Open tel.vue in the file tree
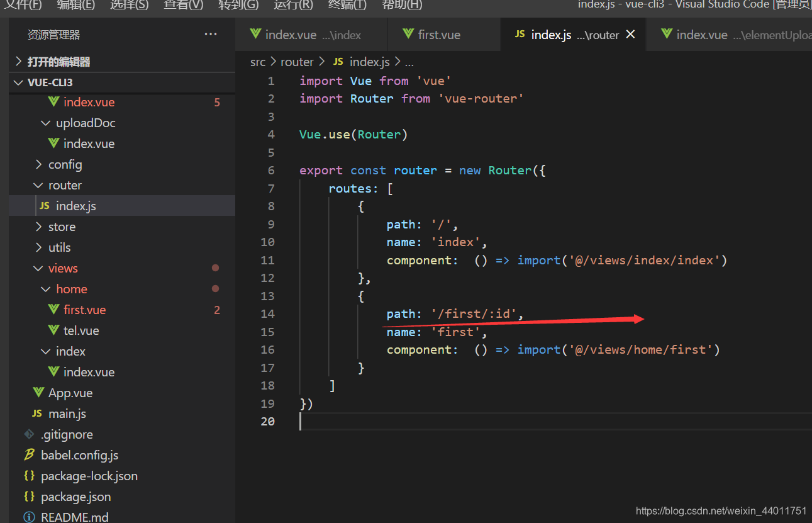The width and height of the screenshot is (812, 523). point(81,330)
